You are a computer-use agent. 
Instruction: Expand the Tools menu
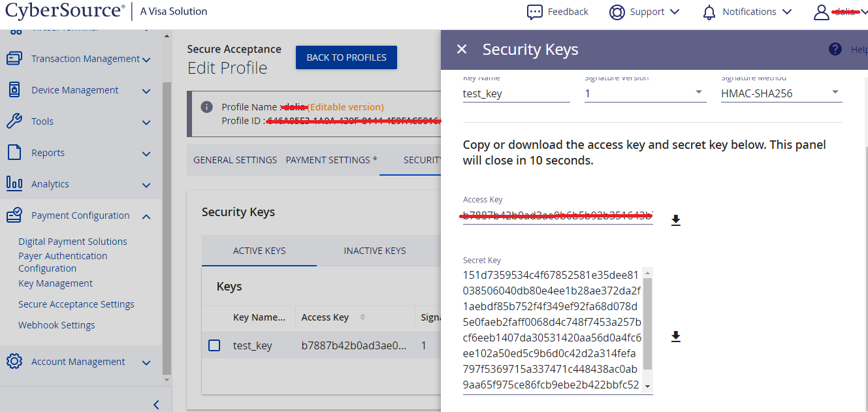[146, 123]
